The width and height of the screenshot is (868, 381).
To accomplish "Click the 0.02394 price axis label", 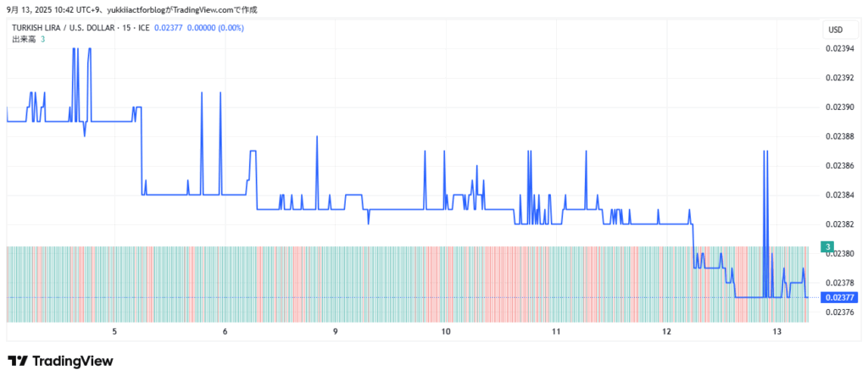I will click(x=839, y=48).
